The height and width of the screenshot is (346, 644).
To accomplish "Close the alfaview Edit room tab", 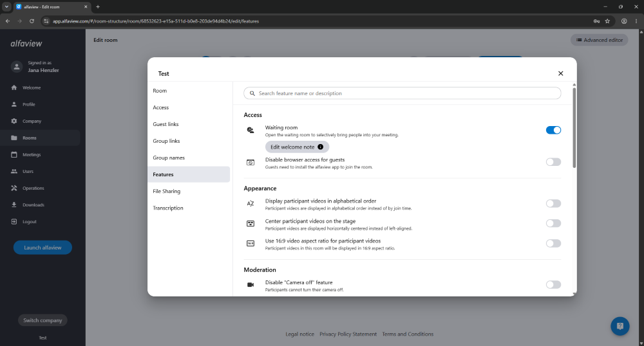I will click(86, 6).
